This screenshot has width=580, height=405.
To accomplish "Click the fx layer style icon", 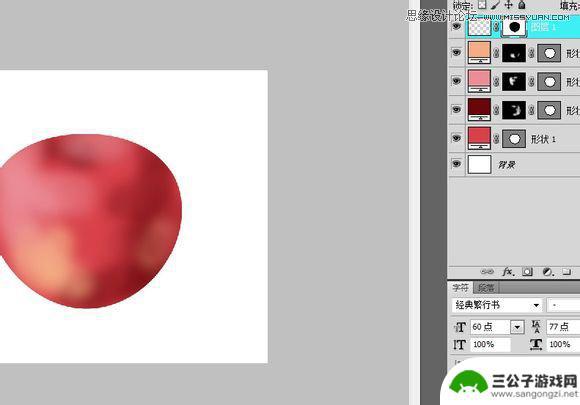I will tap(508, 272).
